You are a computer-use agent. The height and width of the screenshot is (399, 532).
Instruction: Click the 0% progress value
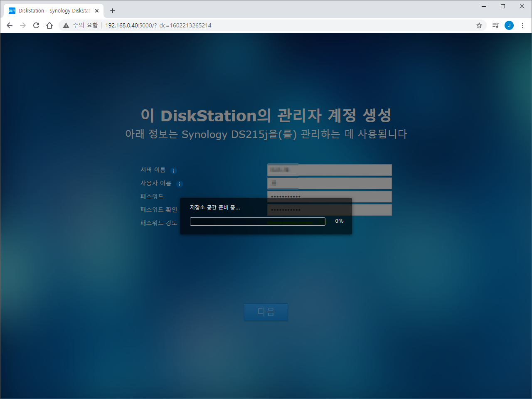click(339, 221)
